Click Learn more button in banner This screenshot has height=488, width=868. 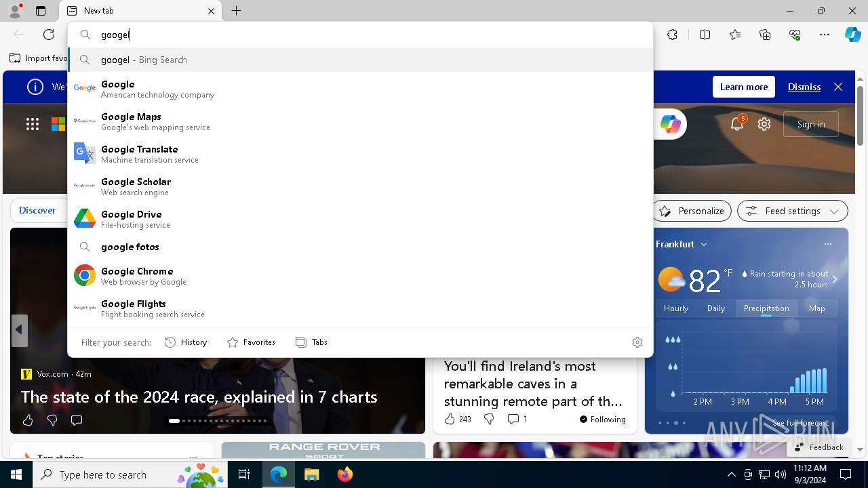(x=744, y=87)
